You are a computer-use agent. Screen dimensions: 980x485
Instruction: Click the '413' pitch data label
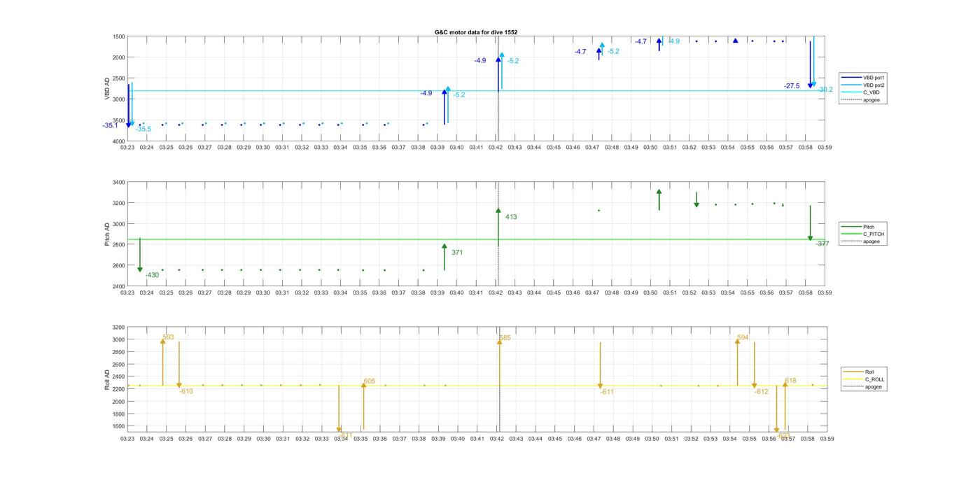click(511, 217)
